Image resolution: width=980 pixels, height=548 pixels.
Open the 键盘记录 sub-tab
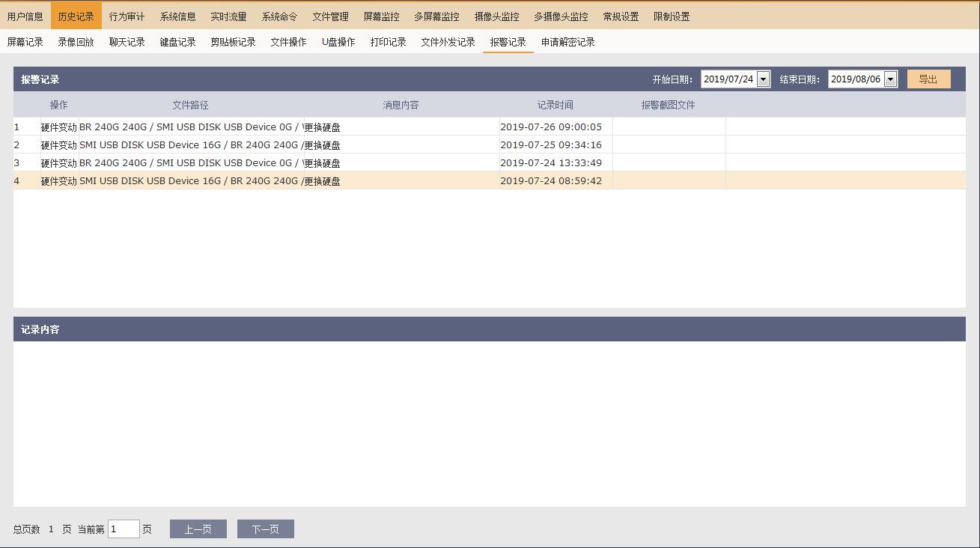(x=177, y=42)
